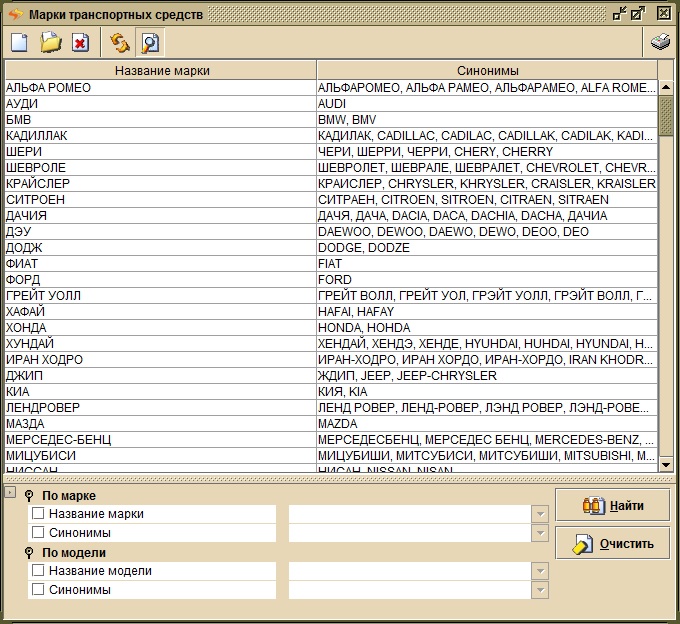Click the По марке pin icon
Screen dimensions: 680x624
[29, 496]
